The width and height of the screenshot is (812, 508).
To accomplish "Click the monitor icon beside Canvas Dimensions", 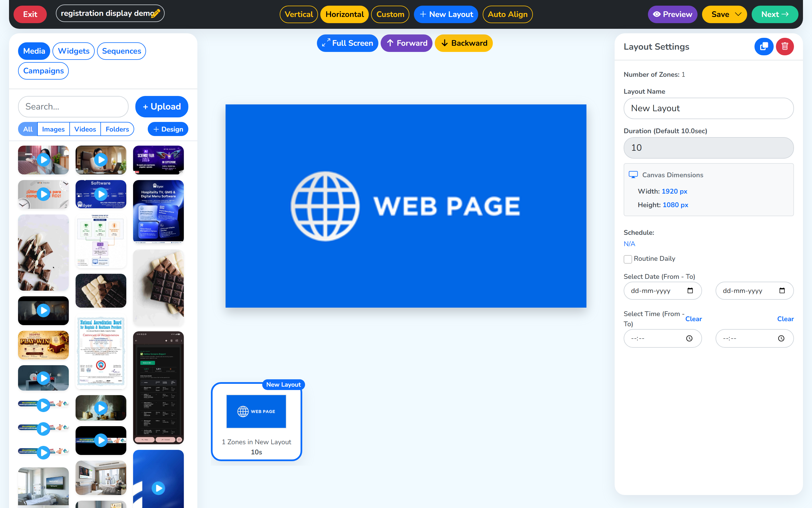I will point(633,175).
